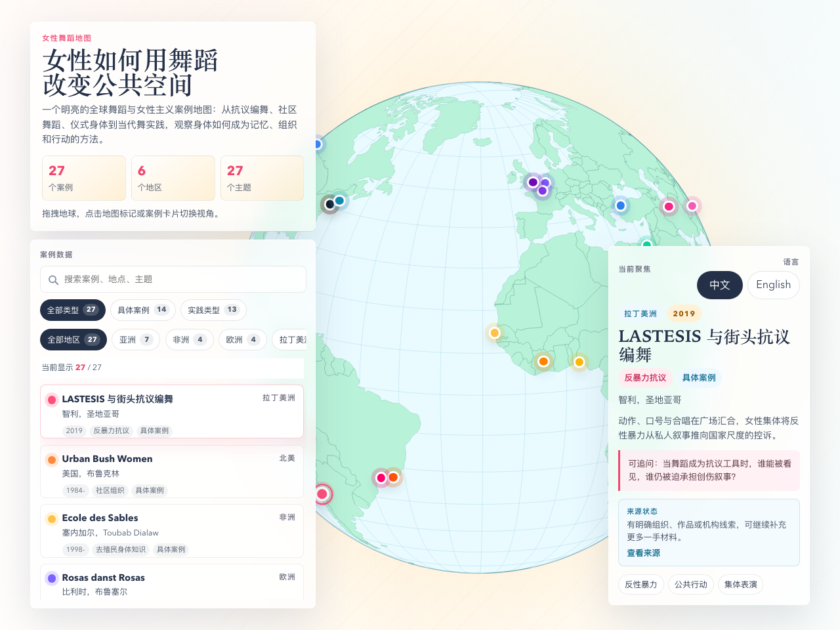Filter cases by 亚洲 region
Screen dimensions: 840x630
[x=135, y=339]
